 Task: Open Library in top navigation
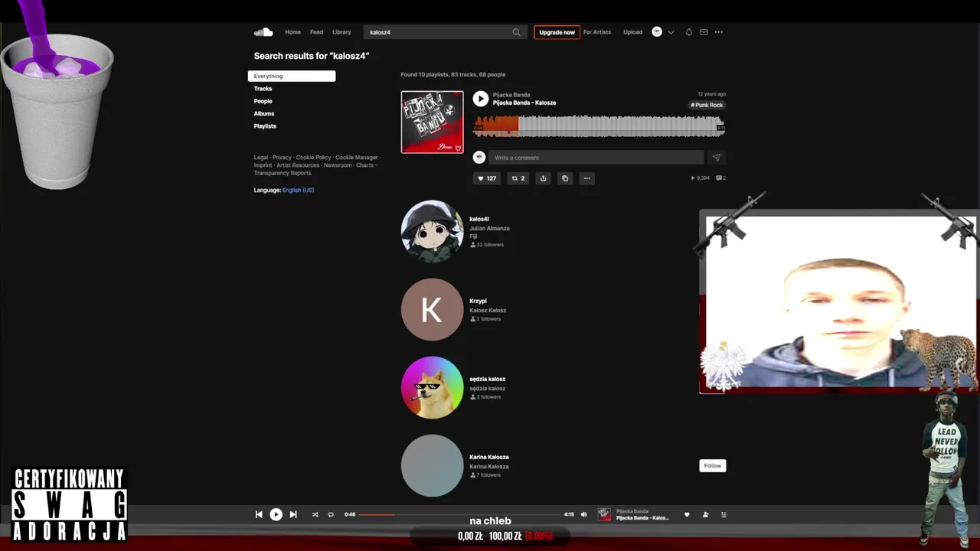click(341, 32)
